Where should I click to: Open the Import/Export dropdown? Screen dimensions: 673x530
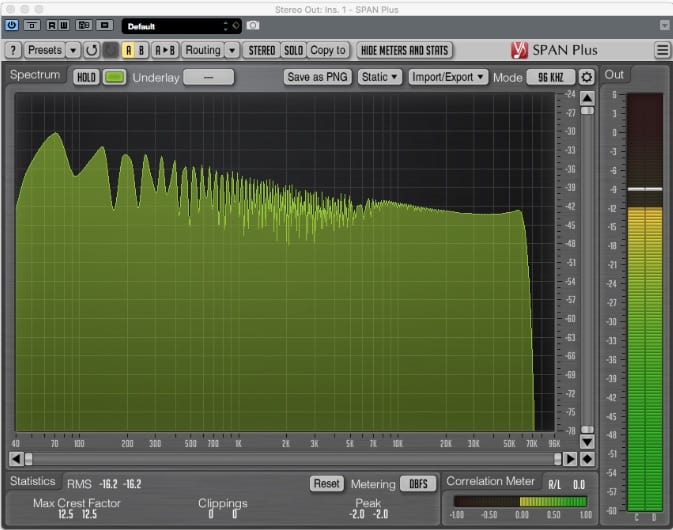448,77
